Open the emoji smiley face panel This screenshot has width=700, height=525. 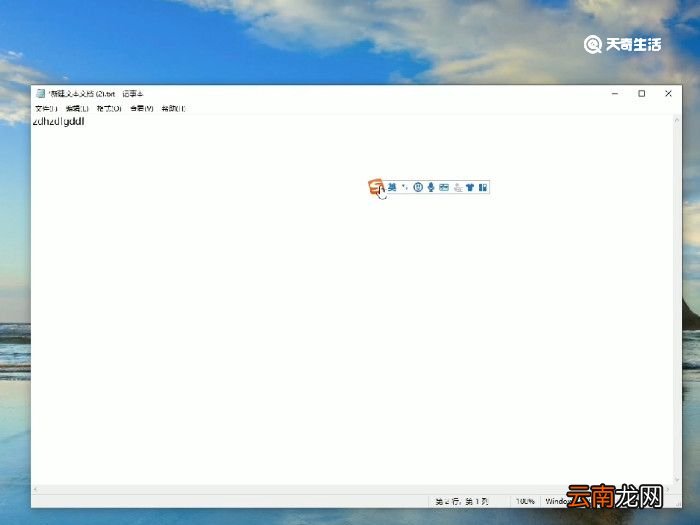418,188
